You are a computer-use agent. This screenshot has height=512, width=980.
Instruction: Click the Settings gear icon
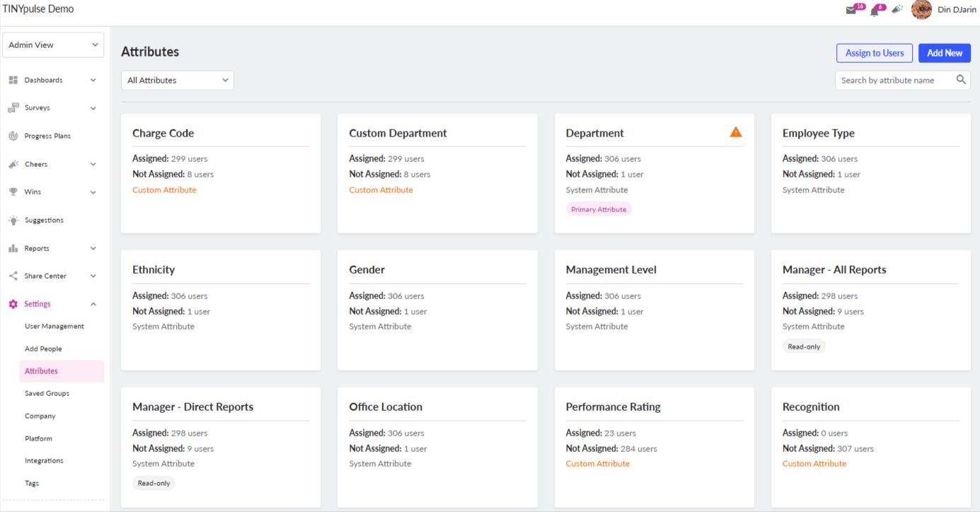(x=13, y=304)
